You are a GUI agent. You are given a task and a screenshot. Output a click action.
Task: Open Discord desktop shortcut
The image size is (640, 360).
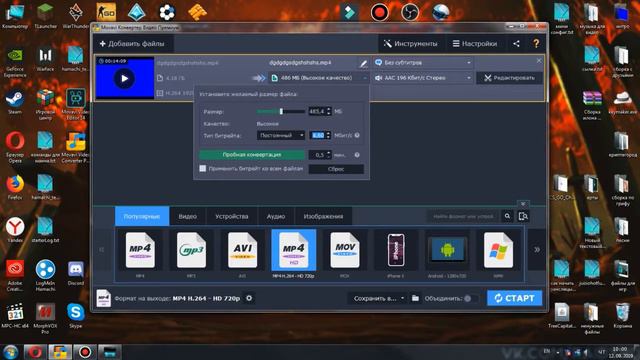pyautogui.click(x=76, y=273)
